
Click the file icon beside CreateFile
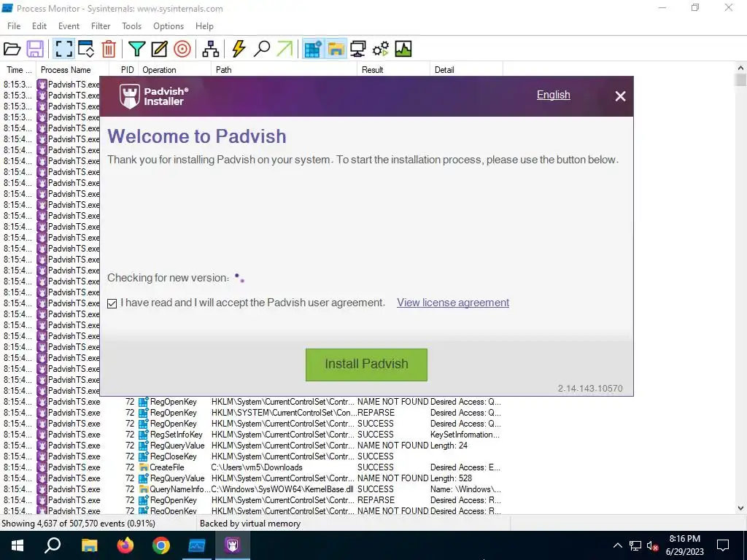click(x=144, y=467)
